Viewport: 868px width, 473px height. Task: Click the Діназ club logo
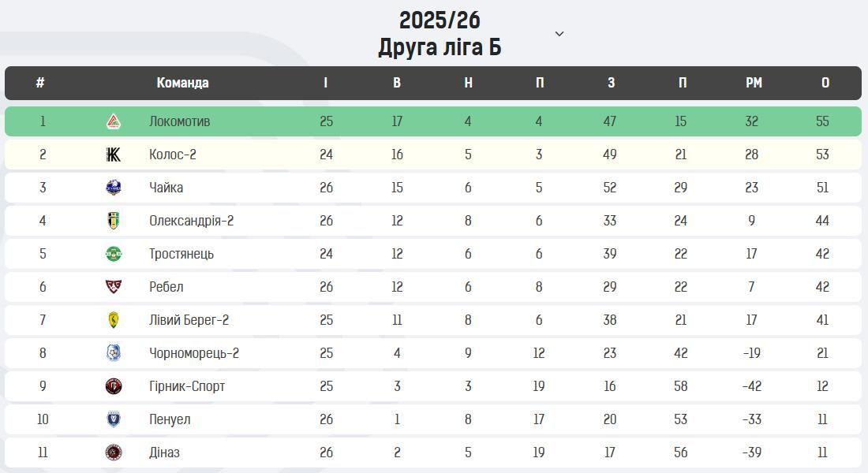coord(114,453)
